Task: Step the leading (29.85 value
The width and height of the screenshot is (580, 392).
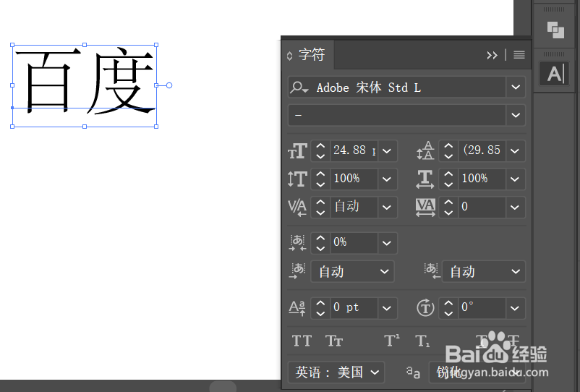Action: (448, 151)
